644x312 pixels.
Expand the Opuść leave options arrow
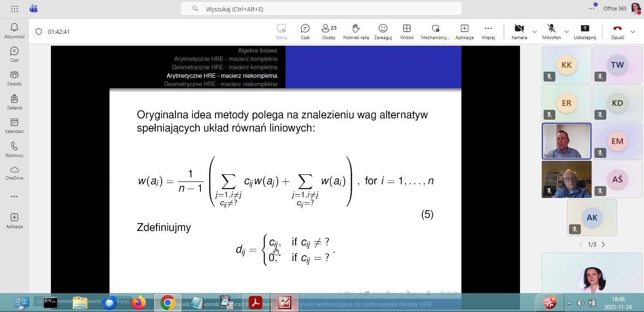click(633, 32)
